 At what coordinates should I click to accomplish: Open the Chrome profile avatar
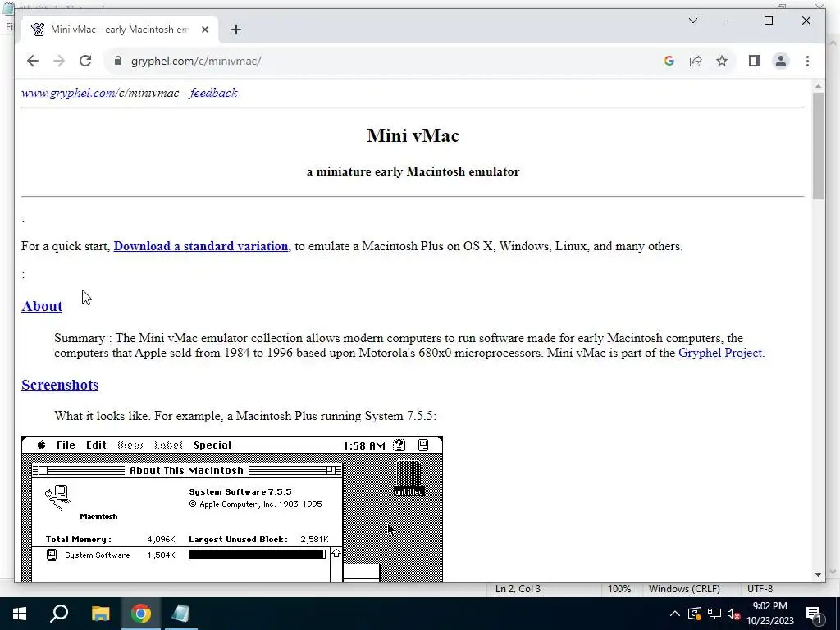point(781,61)
